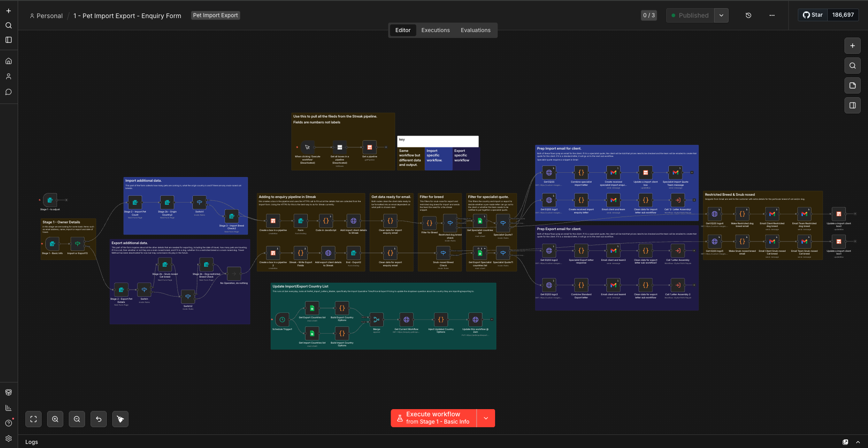Switch to the Executions tab
The width and height of the screenshot is (868, 448).
pyautogui.click(x=435, y=30)
